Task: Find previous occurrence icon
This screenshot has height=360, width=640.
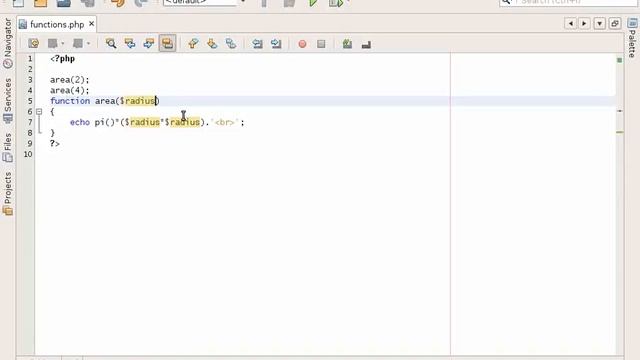Action: point(130,44)
